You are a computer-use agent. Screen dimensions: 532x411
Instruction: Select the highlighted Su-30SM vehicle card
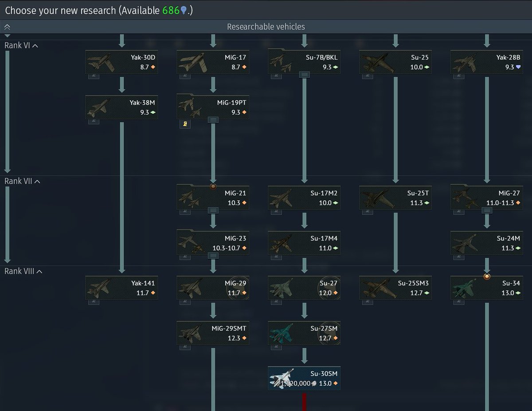[304, 379]
